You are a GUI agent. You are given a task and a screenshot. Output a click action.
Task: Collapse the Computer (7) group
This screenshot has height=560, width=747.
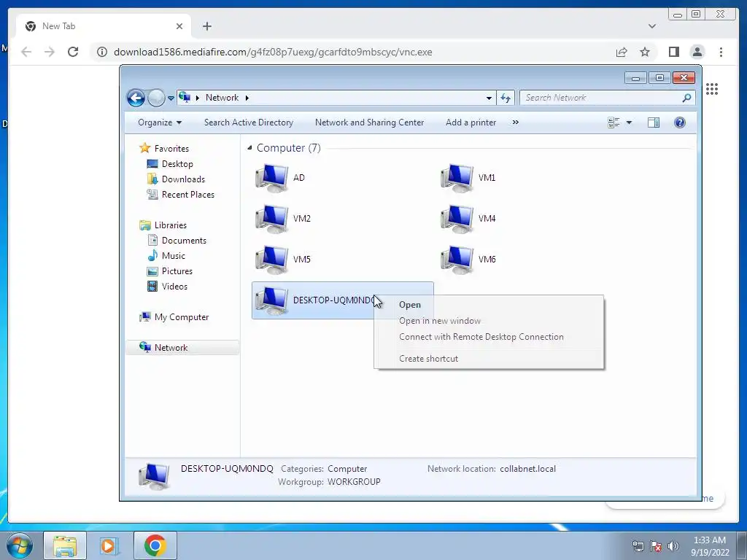click(x=249, y=148)
